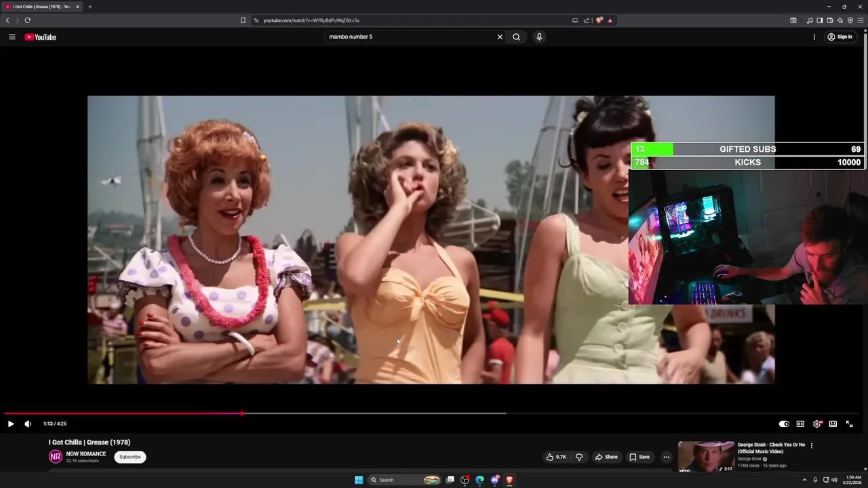
Task: Share the page from address bar
Action: pyautogui.click(x=587, y=20)
